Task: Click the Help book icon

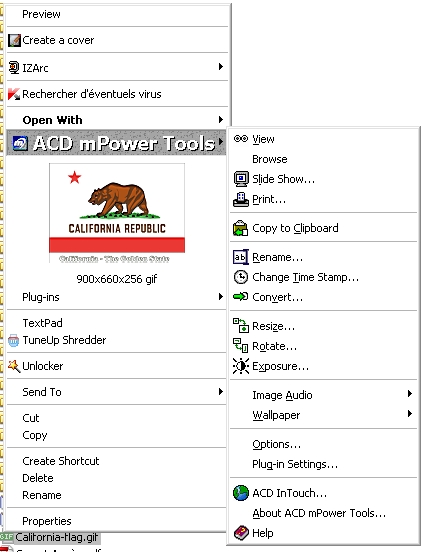Action: pos(241,533)
